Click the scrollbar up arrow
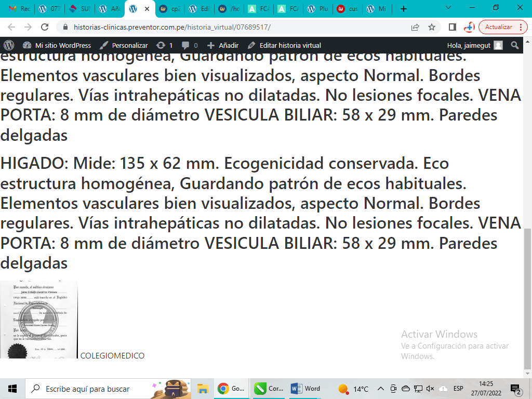532x399 pixels. tap(527, 42)
